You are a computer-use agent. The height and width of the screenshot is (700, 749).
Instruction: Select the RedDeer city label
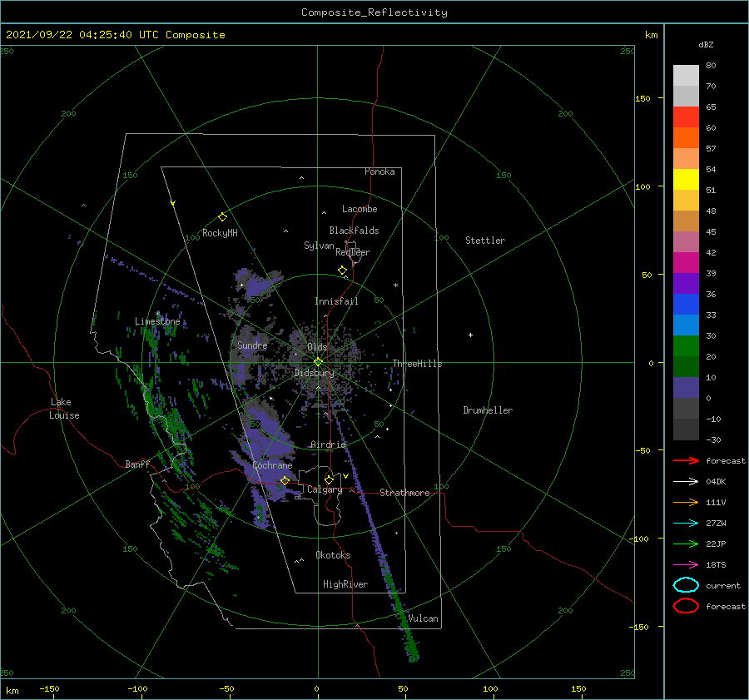point(353,252)
